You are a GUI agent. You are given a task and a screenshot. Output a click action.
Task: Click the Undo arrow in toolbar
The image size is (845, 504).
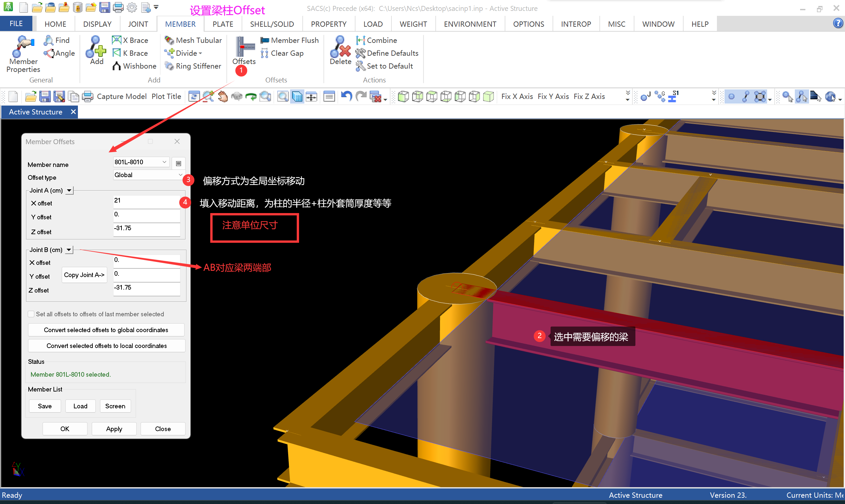[346, 96]
